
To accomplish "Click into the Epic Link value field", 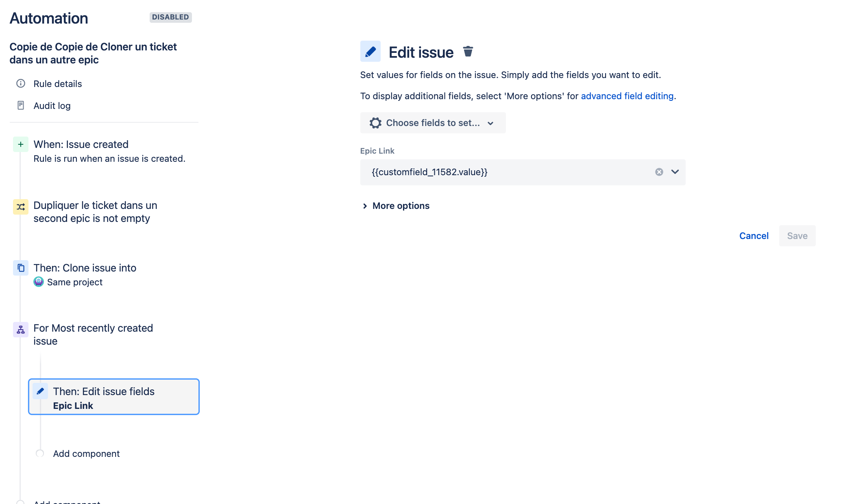I will point(506,172).
